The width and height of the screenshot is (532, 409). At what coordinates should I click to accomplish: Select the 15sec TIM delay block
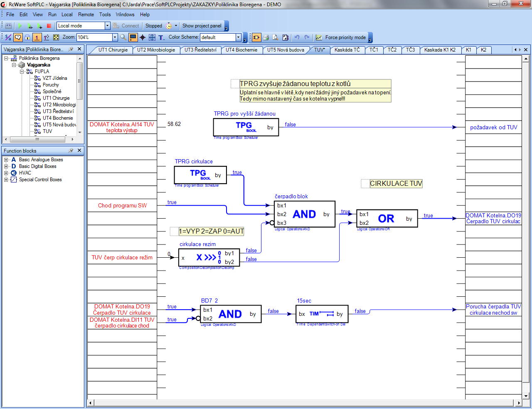[322, 314]
